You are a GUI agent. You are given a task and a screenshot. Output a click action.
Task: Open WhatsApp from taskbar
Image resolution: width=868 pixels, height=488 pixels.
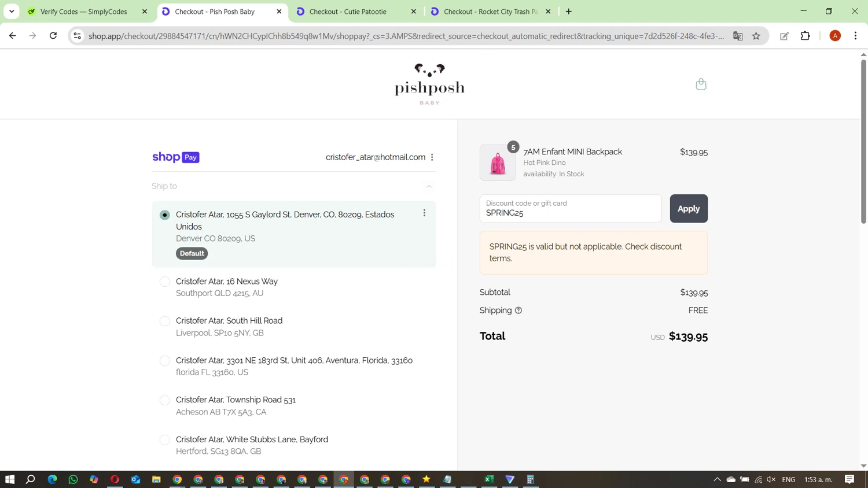[x=73, y=479]
